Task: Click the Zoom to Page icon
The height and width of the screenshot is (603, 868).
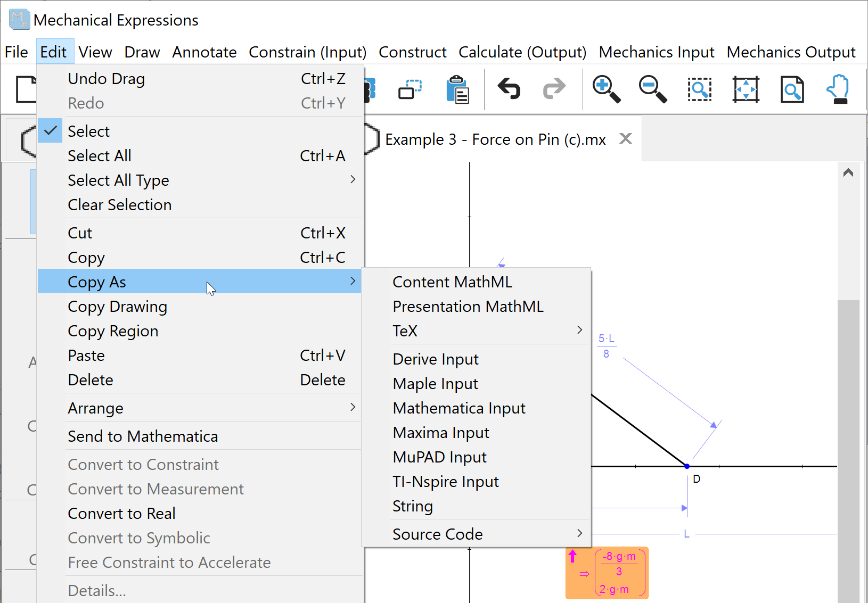Action: pyautogui.click(x=792, y=89)
